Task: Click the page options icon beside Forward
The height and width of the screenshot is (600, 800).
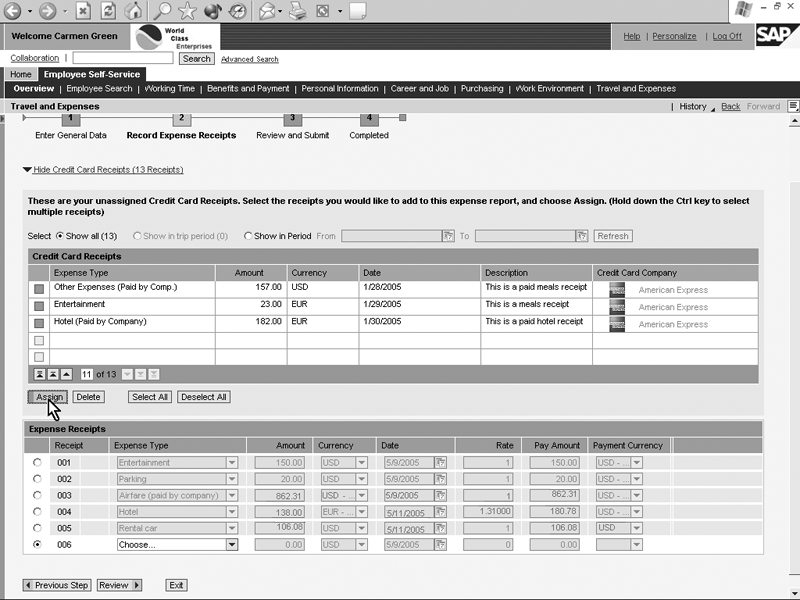Action: click(x=793, y=106)
